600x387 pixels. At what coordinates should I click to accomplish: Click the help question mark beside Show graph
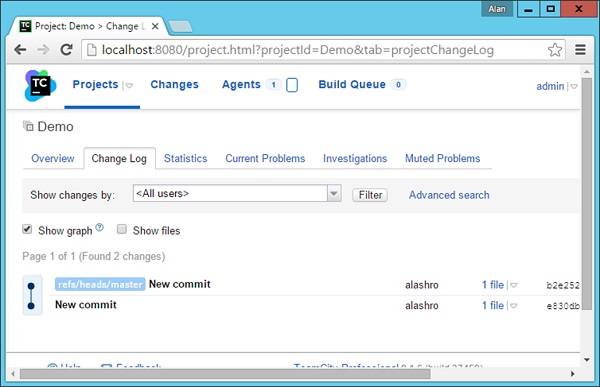(x=99, y=227)
